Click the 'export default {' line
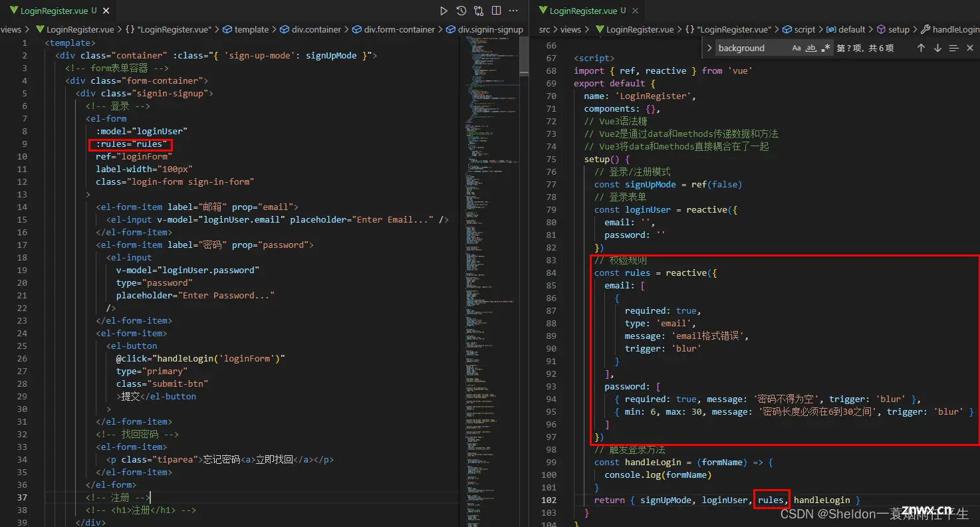Screen dimensions: 980x527 [614, 83]
